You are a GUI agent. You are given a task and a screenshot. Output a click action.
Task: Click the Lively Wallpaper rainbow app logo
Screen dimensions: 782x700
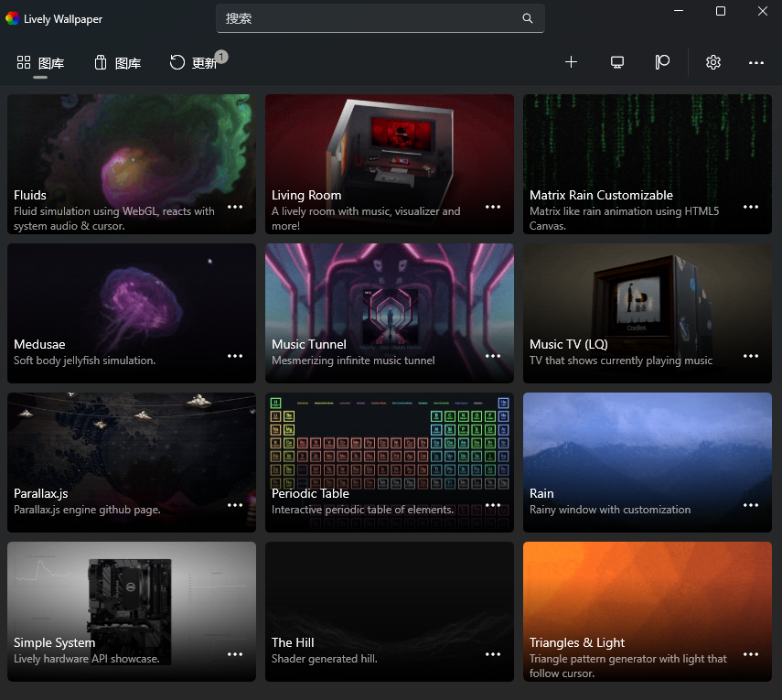(x=12, y=19)
